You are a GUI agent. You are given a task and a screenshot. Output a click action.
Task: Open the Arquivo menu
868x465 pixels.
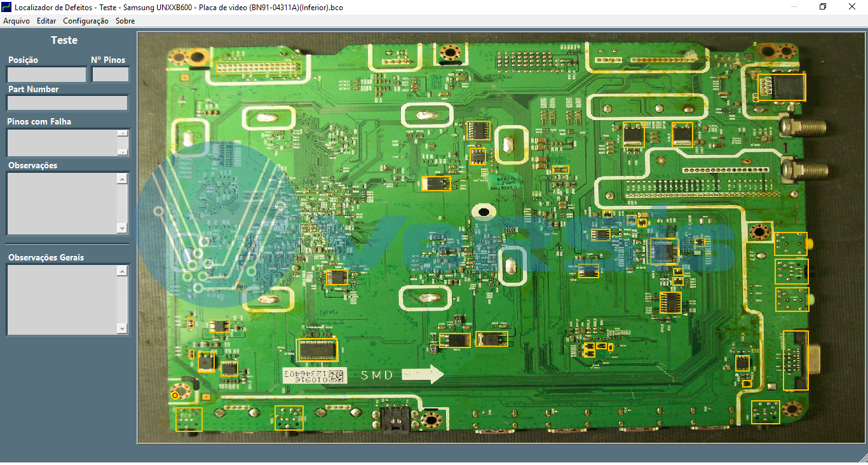pyautogui.click(x=17, y=21)
